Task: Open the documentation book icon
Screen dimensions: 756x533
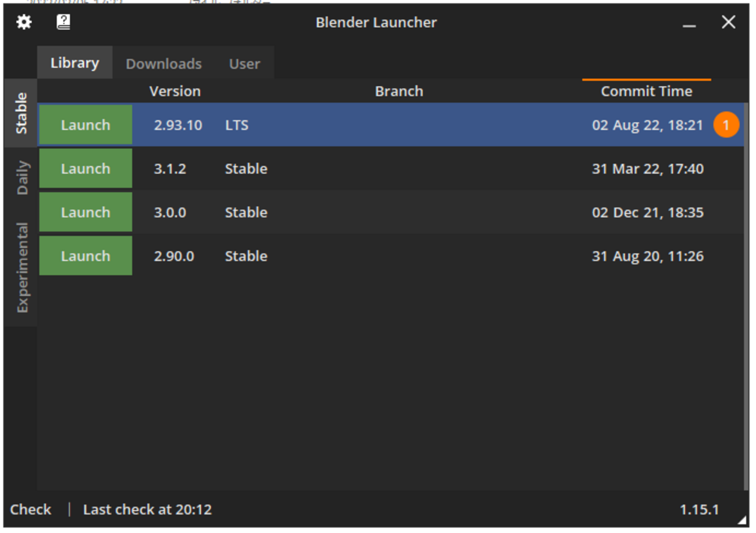Action: (x=63, y=23)
